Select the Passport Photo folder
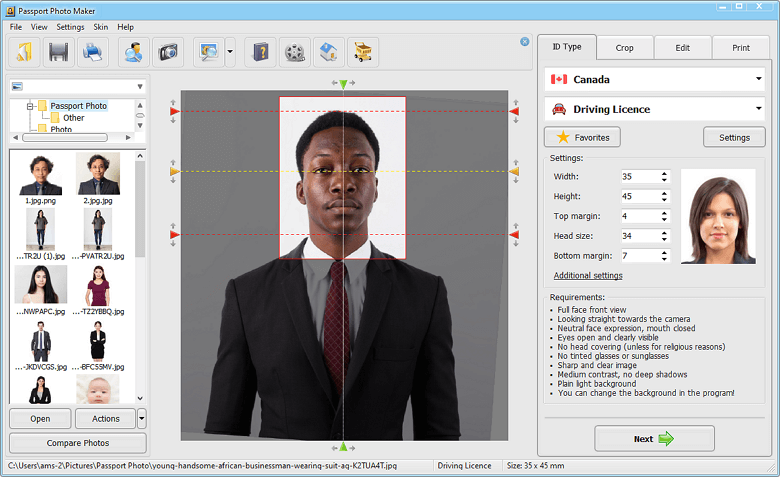Screen dimensions: 780x477 point(79,106)
